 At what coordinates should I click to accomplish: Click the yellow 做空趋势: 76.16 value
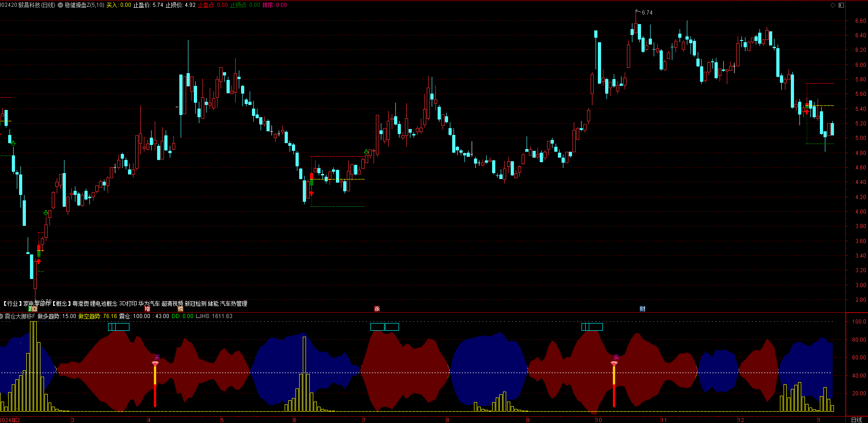click(98, 316)
